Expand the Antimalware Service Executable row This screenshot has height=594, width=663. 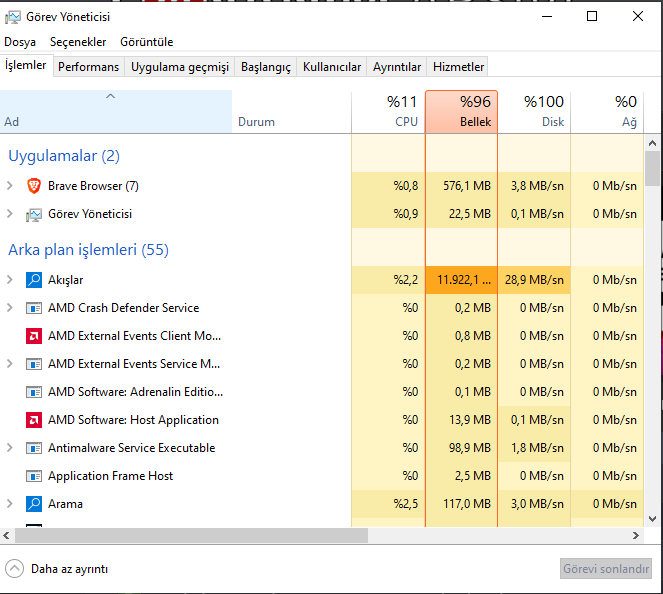(10, 448)
